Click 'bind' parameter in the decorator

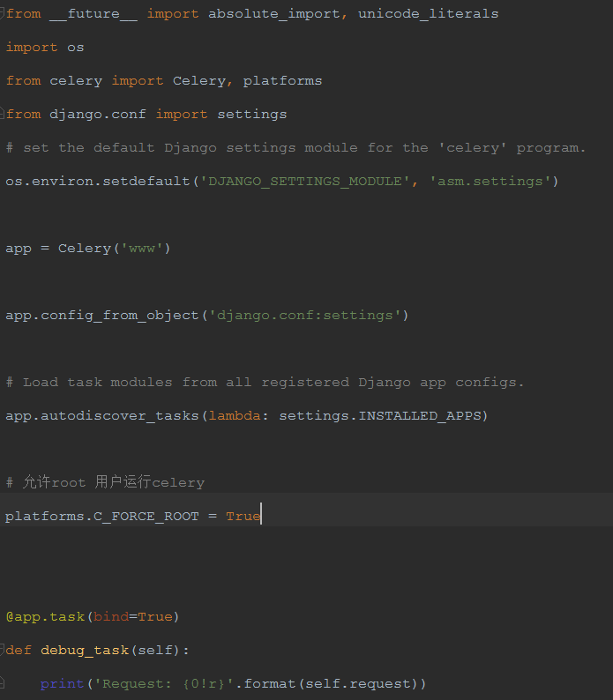(111, 616)
